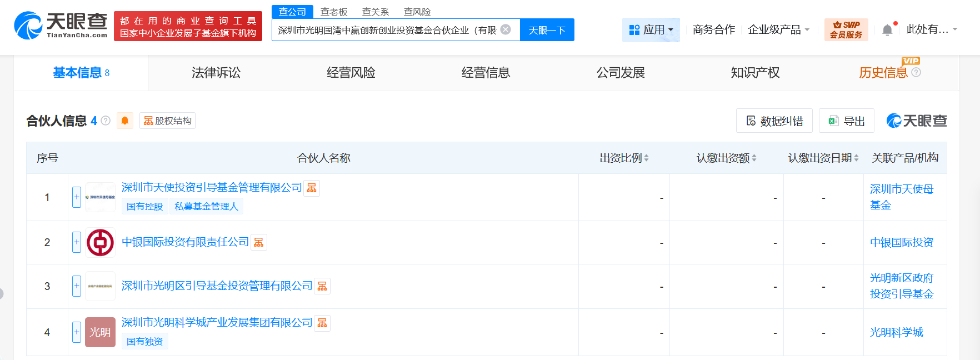Click the 导出 export button
Screen dimensions: 980x360
pyautogui.click(x=846, y=121)
